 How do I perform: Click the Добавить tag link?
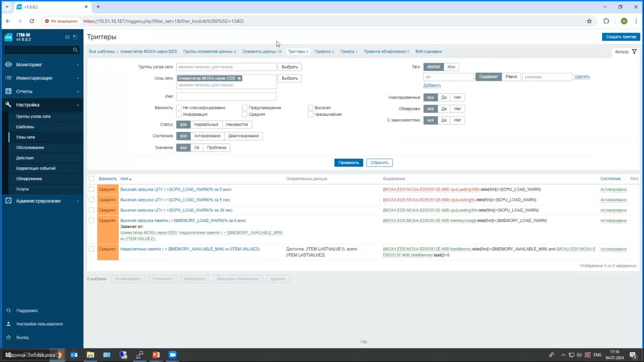[x=432, y=85]
